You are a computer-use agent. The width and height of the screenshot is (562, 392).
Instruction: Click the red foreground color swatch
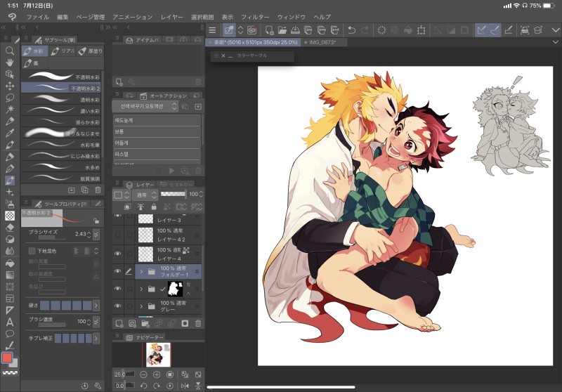click(8, 358)
